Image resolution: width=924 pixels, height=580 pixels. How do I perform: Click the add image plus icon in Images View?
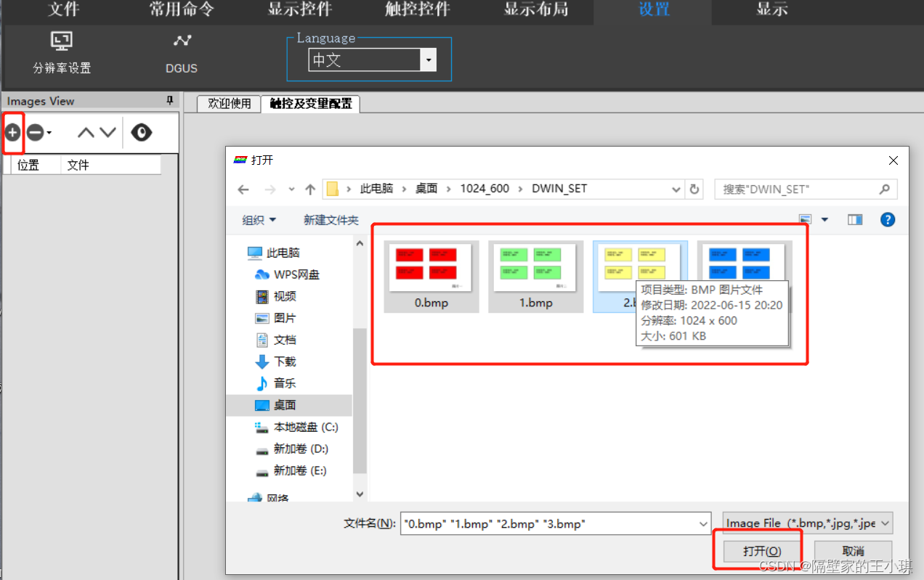12,132
